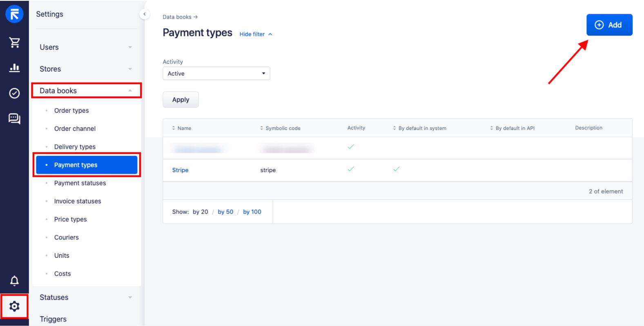Open the chat messages icon
The width and height of the screenshot is (644, 326).
click(x=14, y=119)
